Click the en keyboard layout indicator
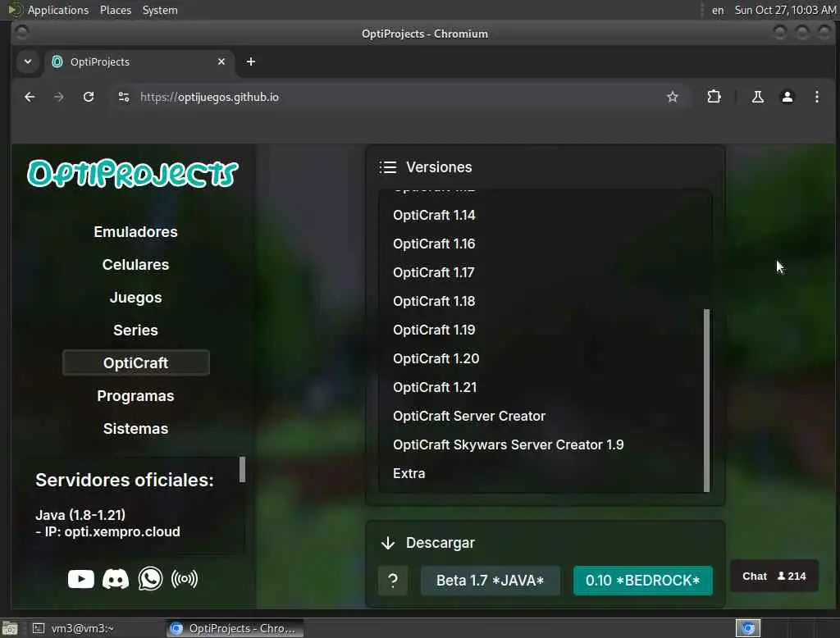Viewport: 840px width, 638px height. [x=718, y=10]
